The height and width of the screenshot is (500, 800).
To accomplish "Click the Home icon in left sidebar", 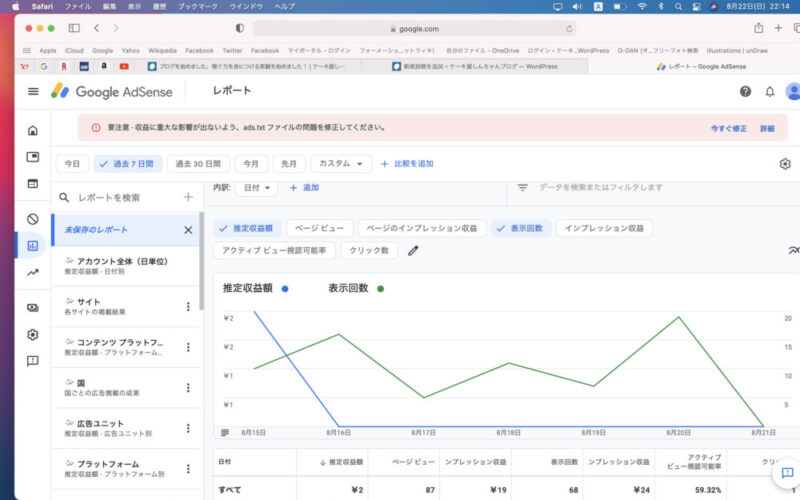I will coord(33,130).
